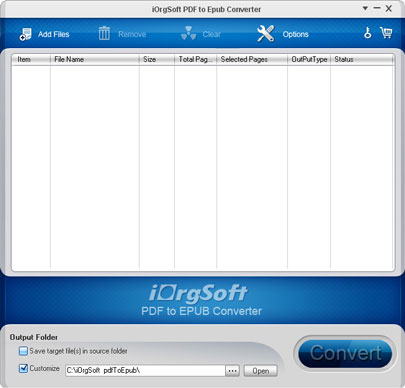Screen dimensions: 405x388
Task: Click the OutPutType column header
Action: pos(309,59)
